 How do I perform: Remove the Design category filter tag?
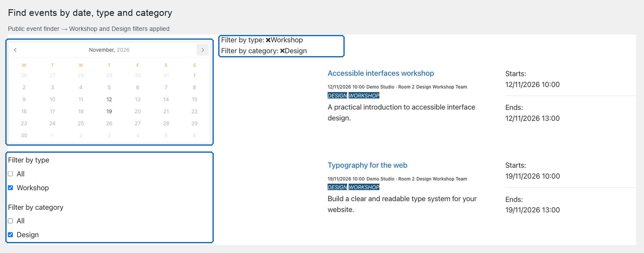[x=282, y=51]
